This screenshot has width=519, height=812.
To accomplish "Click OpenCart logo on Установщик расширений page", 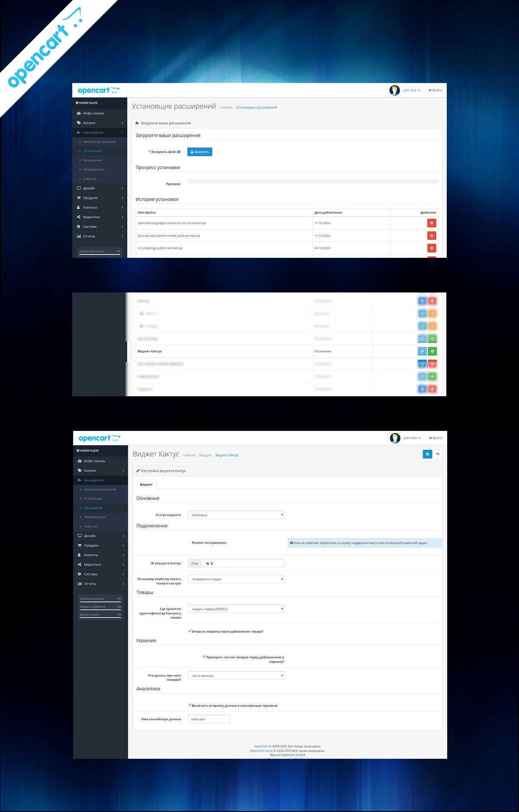I will (98, 90).
